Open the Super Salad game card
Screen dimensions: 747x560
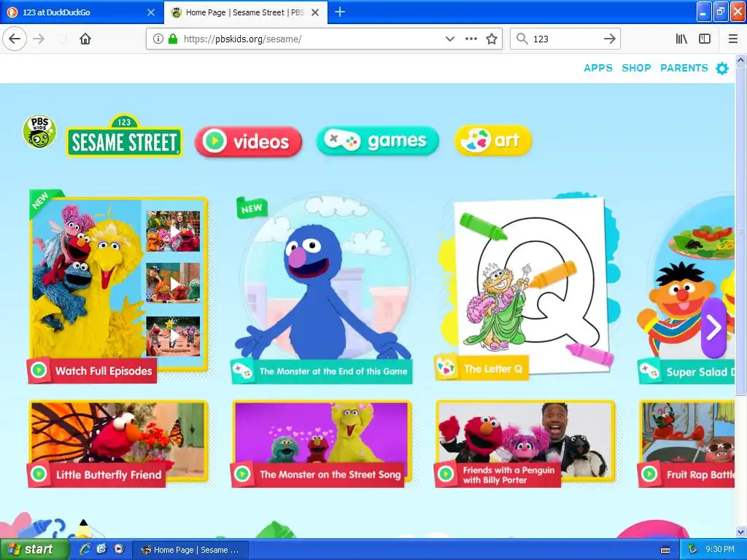[x=686, y=288]
